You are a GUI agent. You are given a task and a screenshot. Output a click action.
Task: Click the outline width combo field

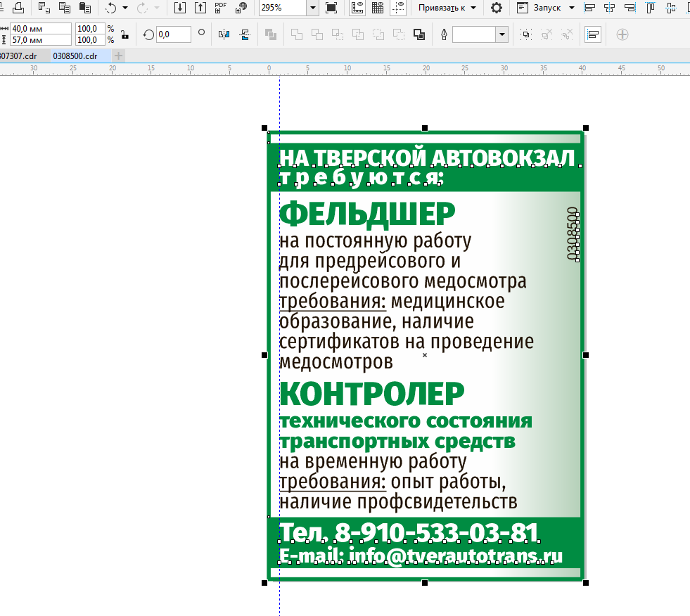(474, 34)
